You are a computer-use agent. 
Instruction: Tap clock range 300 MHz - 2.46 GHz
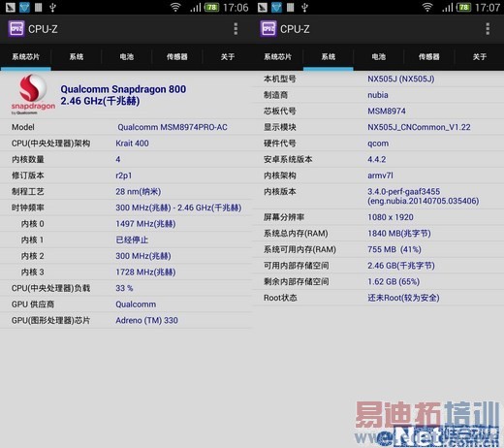tap(178, 208)
